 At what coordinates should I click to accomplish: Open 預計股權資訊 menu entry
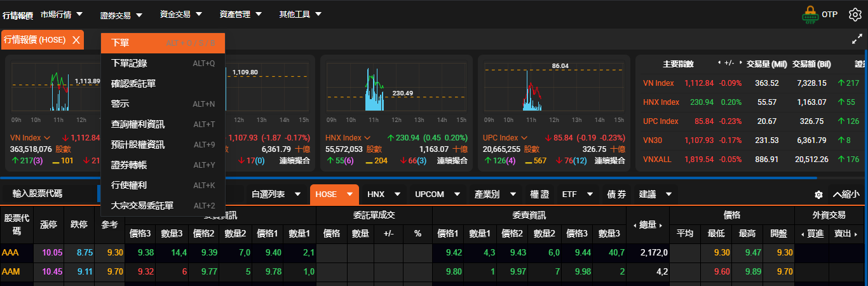(163, 145)
